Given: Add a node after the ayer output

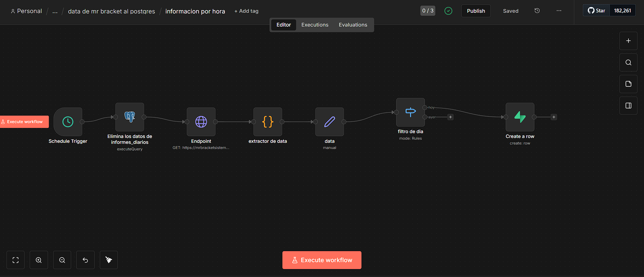Looking at the screenshot, I should click(450, 117).
